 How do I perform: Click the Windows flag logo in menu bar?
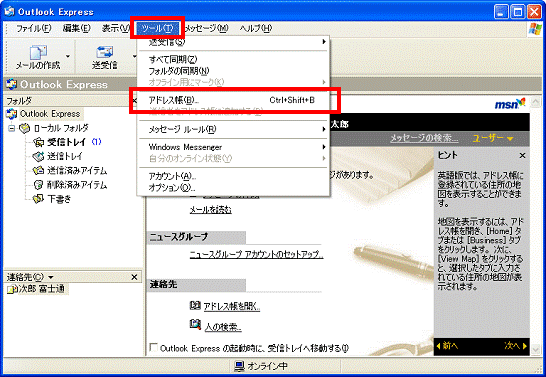535,29
